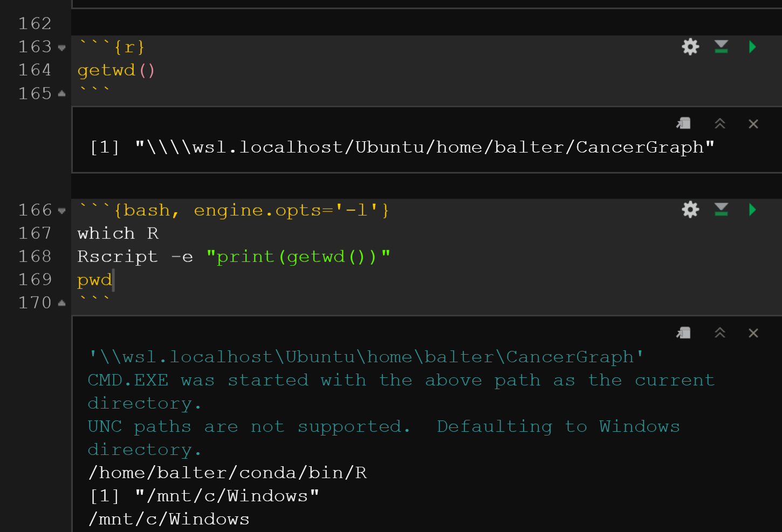Screen dimensions: 782x532
Task: Collapse the R chunk at line 163
Action: [61, 47]
